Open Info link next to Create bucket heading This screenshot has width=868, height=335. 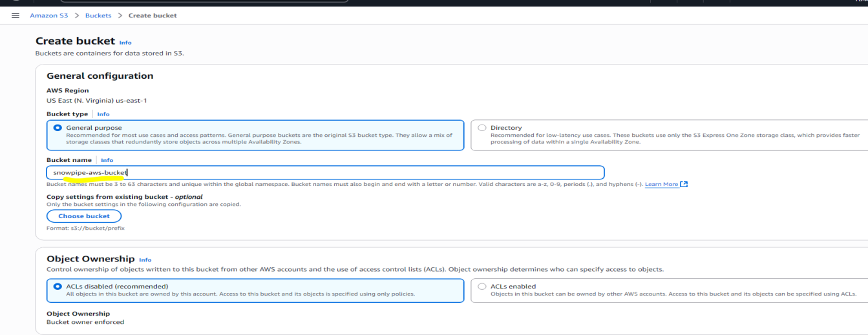pyautogui.click(x=125, y=43)
